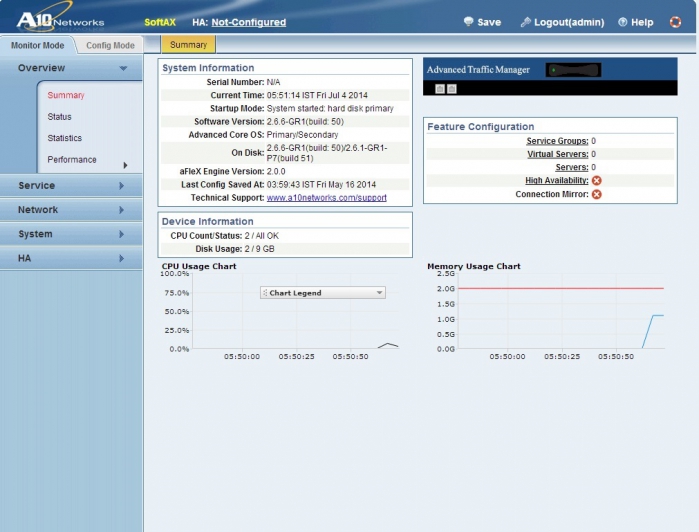Click the Disk Usage 2 / 9 GB value
Image resolution: width=699 pixels, height=532 pixels.
click(259, 249)
